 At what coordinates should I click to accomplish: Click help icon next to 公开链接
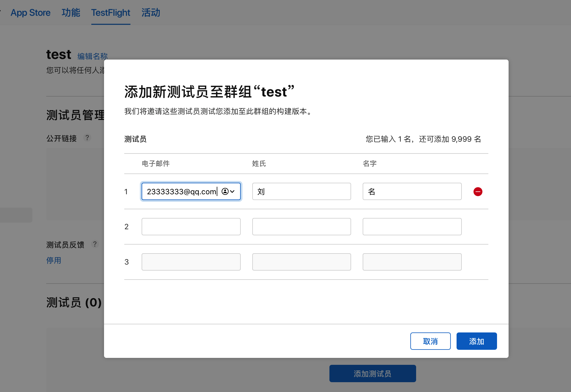point(87,138)
